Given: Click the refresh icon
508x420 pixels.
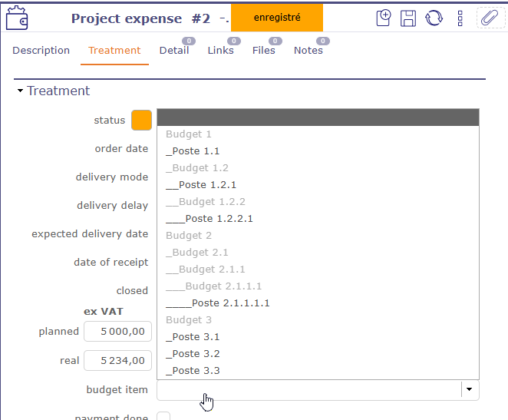Looking at the screenshot, I should tap(434, 18).
